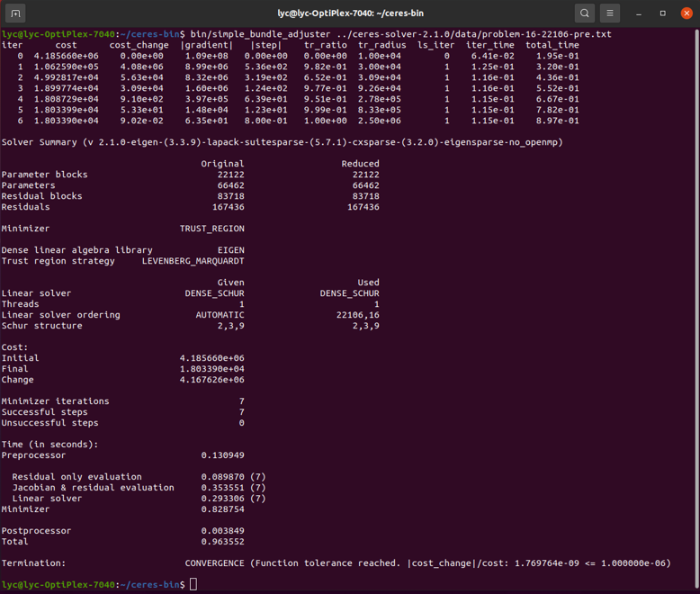Click the Used DENSE_SCHUR solver value
This screenshot has width=700, height=594.
[350, 293]
